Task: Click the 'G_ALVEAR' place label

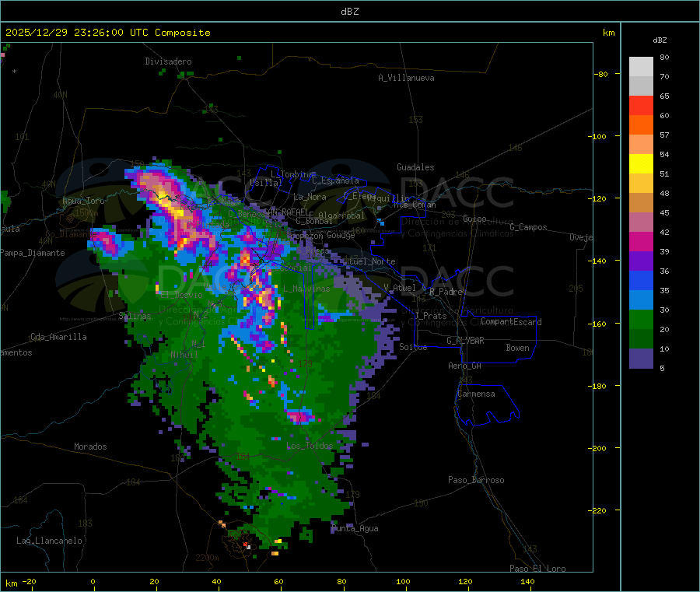Action: tap(465, 341)
